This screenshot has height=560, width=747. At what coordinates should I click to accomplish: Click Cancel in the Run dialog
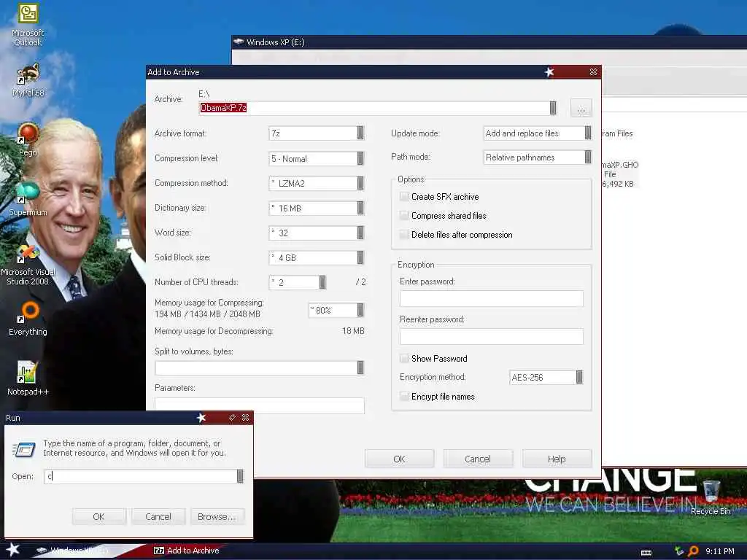[x=158, y=517]
